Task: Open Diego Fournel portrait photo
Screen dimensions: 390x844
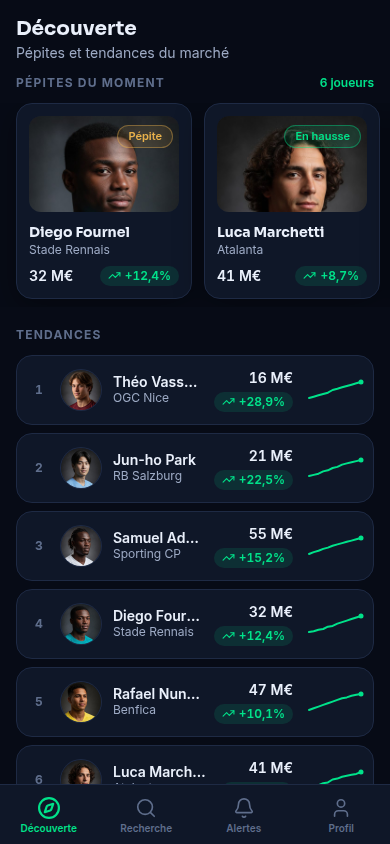Action: click(x=104, y=164)
